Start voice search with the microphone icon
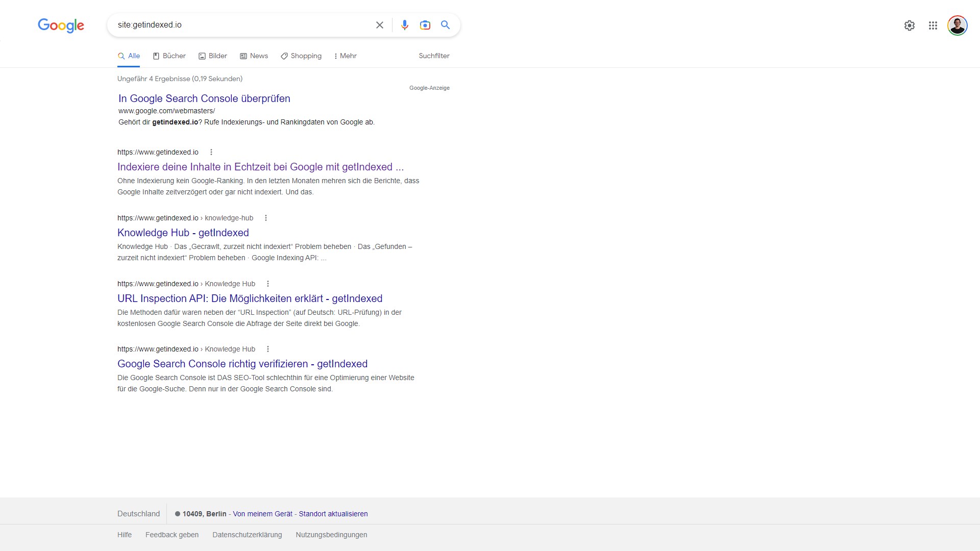This screenshot has height=551, width=980. (x=405, y=25)
